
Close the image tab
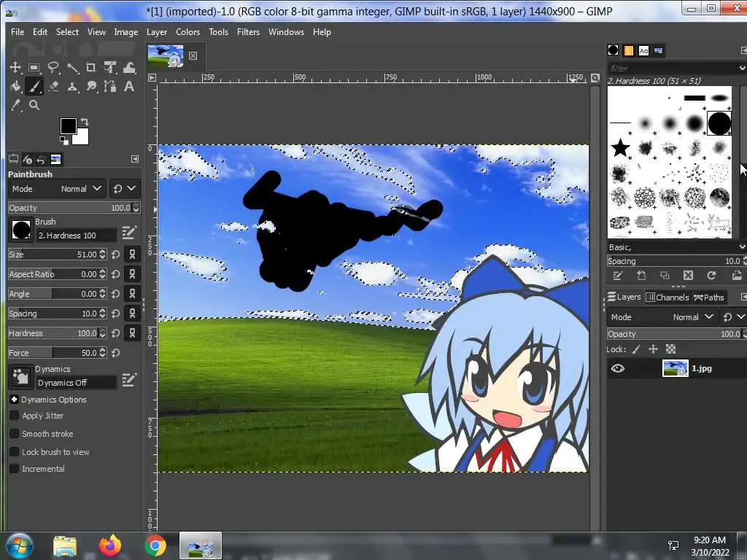point(193,55)
